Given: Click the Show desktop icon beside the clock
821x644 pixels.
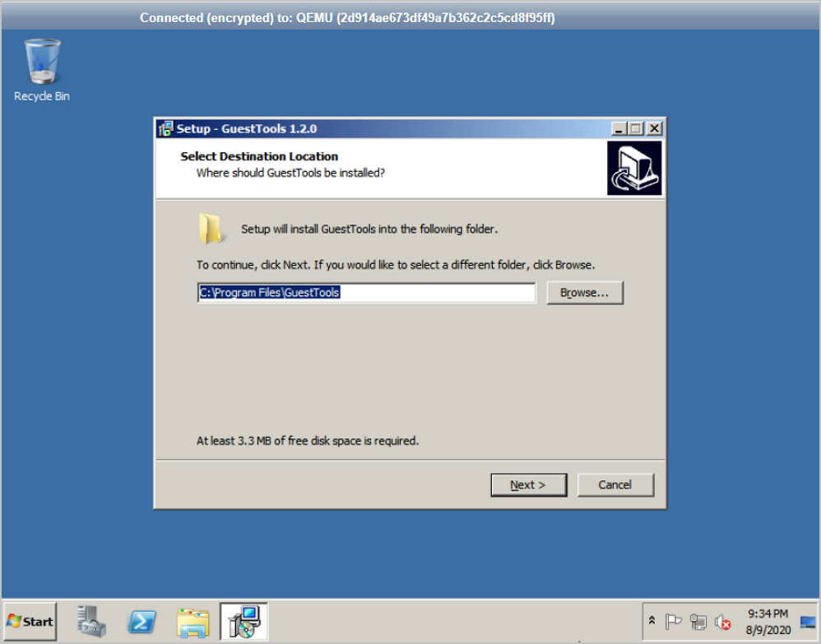Looking at the screenshot, I should click(x=808, y=622).
